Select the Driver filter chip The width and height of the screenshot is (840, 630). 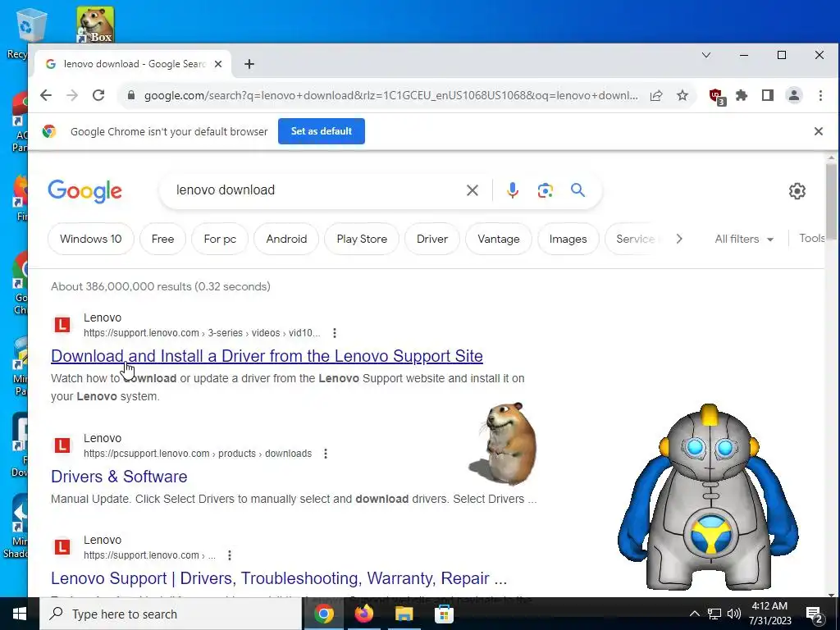coord(432,239)
